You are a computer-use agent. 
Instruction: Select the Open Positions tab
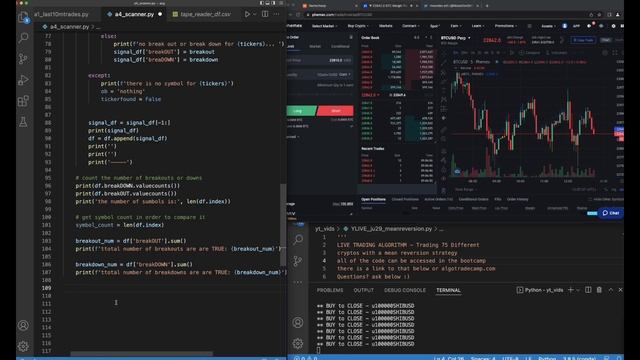point(373,199)
